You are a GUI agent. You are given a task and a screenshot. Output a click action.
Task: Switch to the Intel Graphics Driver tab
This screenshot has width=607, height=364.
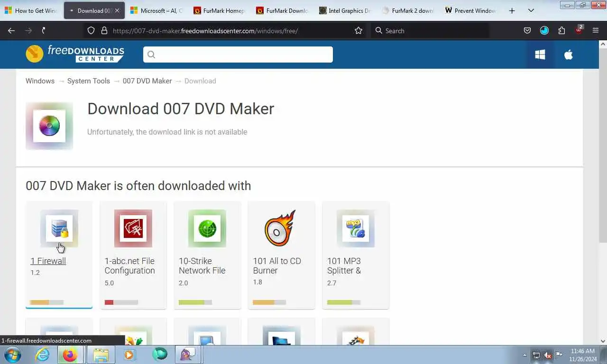[x=344, y=10]
